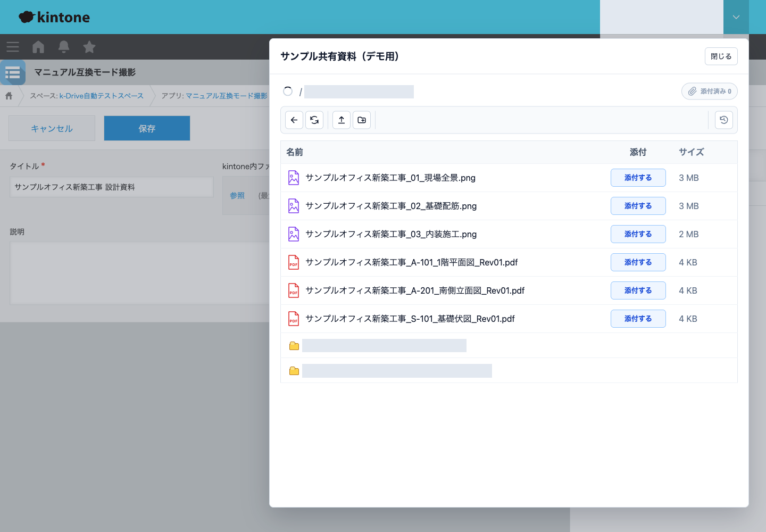This screenshot has height=532, width=766.
Task: Select file name サンプルオフィス新築工事_A-201_南側立面図_Rev01.pdf
Action: pos(415,290)
